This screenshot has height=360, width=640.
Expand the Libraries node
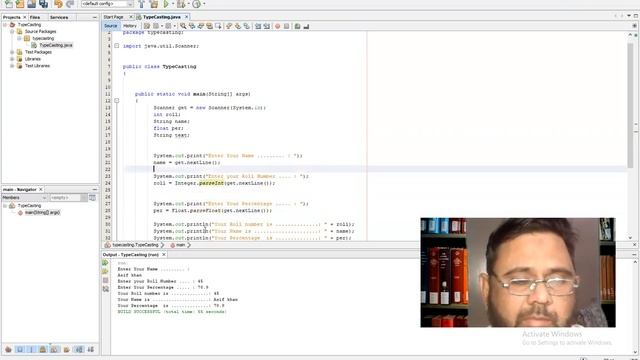12,59
